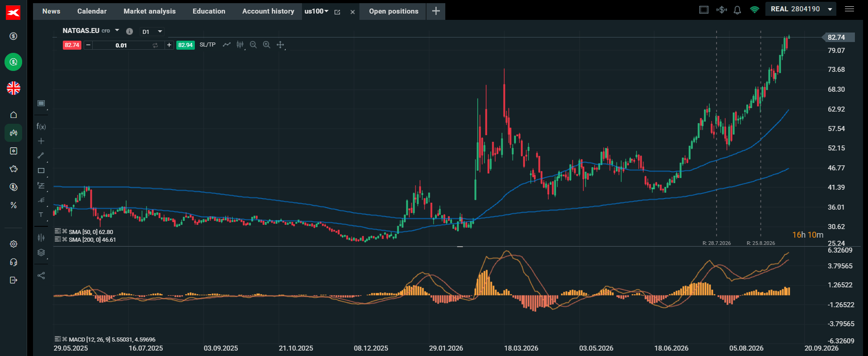
Task: Go to the Home sidebar icon
Action: [x=14, y=115]
